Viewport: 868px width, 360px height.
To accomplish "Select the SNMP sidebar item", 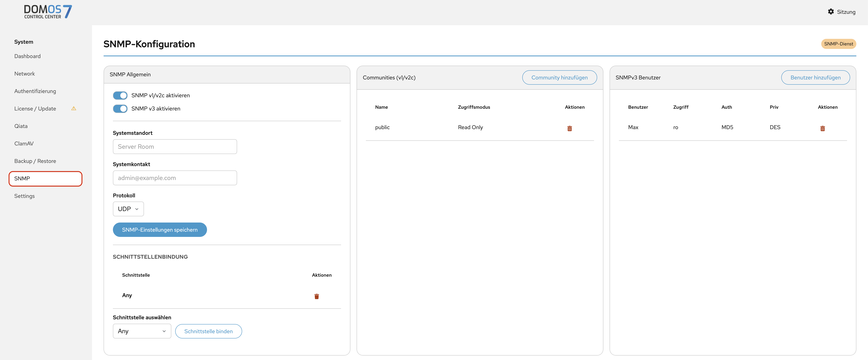I will [x=45, y=178].
